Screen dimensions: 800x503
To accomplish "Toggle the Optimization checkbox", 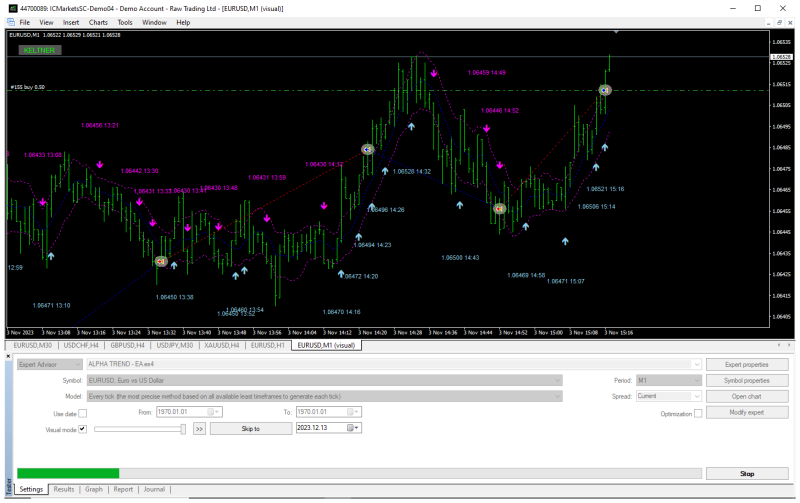I will pyautogui.click(x=698, y=413).
